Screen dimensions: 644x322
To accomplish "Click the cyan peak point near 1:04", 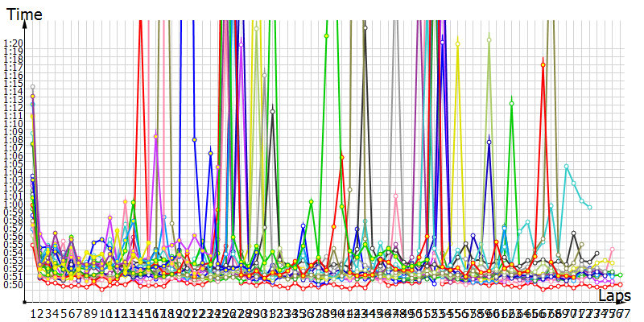I will (567, 167).
